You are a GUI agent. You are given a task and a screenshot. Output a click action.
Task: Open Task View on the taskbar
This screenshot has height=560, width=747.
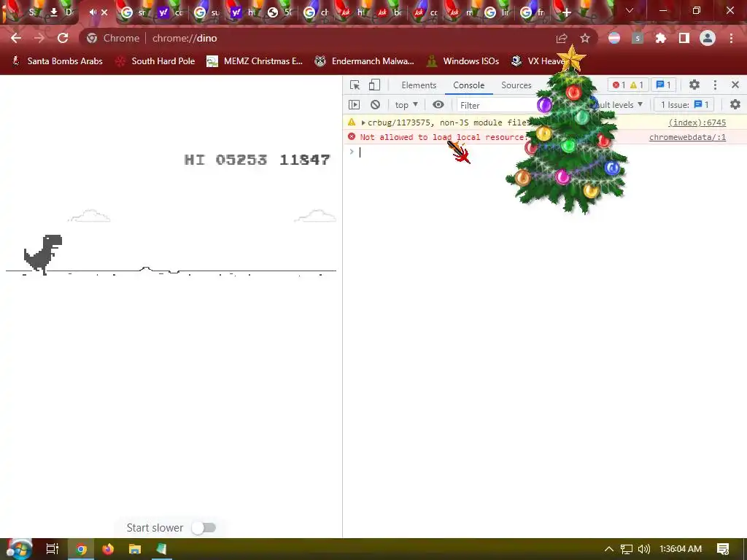point(53,549)
